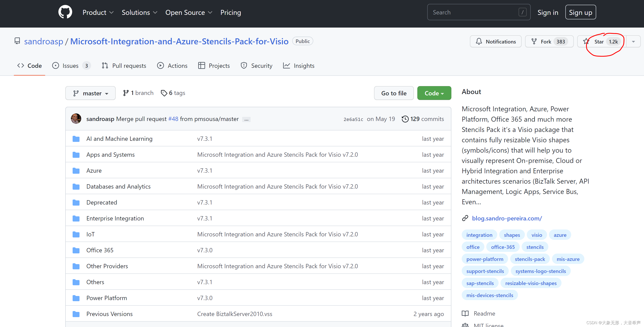Viewport: 644px width, 327px height.
Task: Click the Notifications bell button
Action: (496, 42)
